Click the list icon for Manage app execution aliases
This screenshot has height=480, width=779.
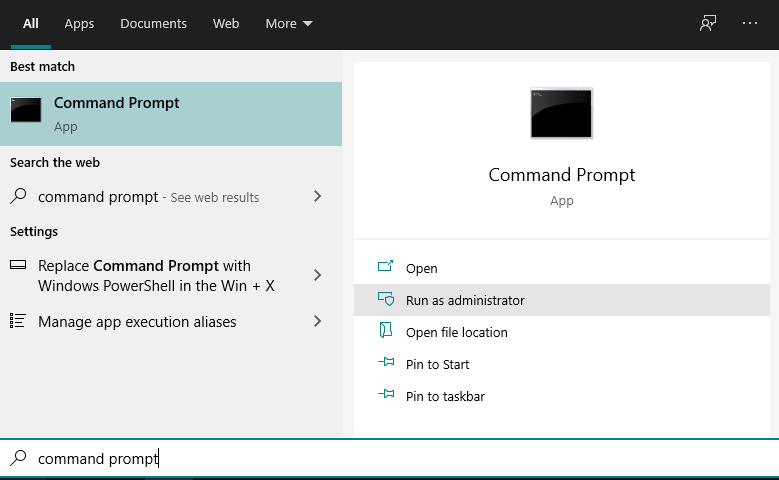coord(18,320)
